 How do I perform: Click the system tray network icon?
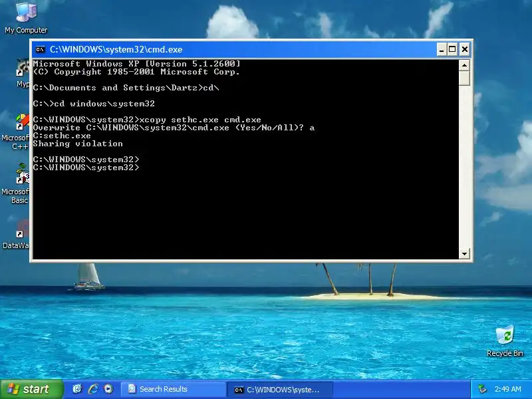point(482,389)
